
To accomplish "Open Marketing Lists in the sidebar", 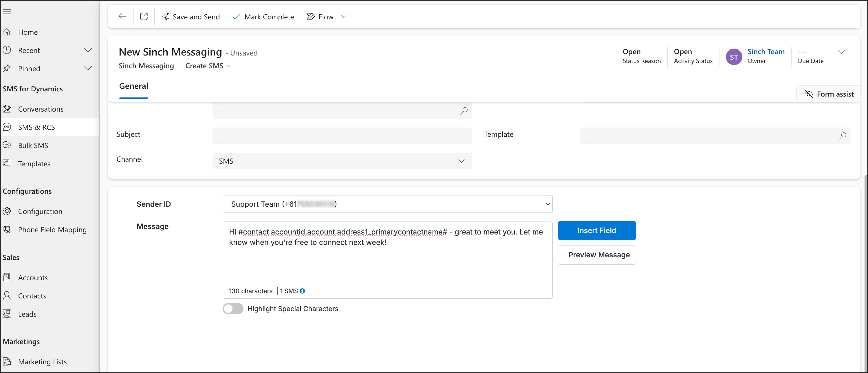I will click(50, 361).
